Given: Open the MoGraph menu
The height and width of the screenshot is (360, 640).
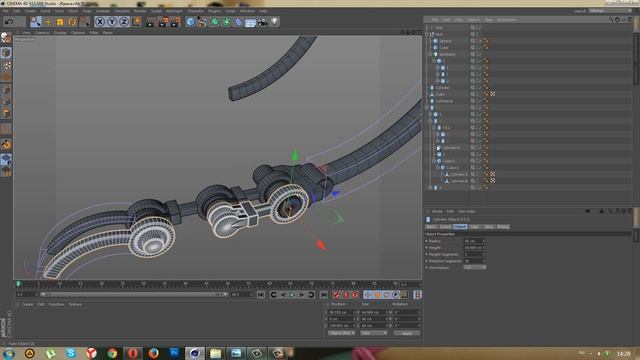Looking at the screenshot, I should tap(174, 11).
